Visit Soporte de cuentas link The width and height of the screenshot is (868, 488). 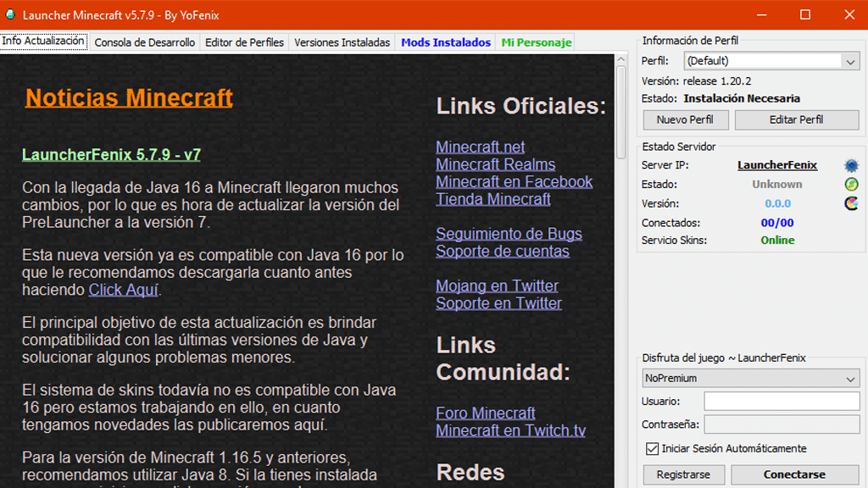[503, 251]
